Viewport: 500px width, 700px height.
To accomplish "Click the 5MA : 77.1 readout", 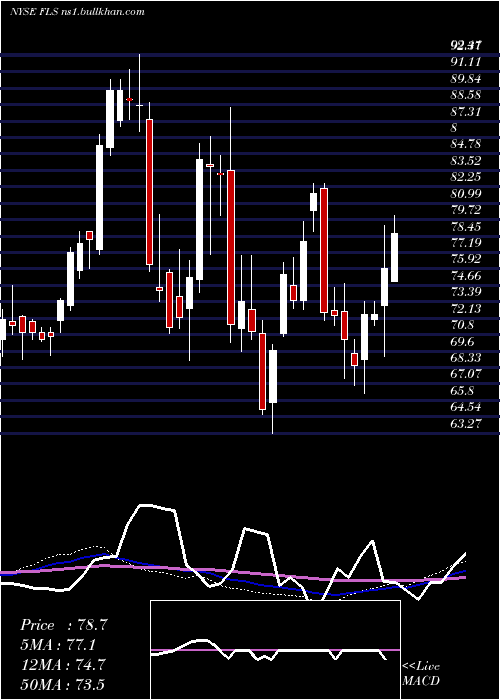I will point(59,645).
